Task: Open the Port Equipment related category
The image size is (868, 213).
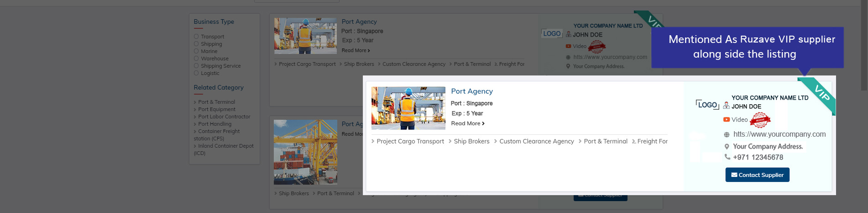Action: pyautogui.click(x=217, y=109)
